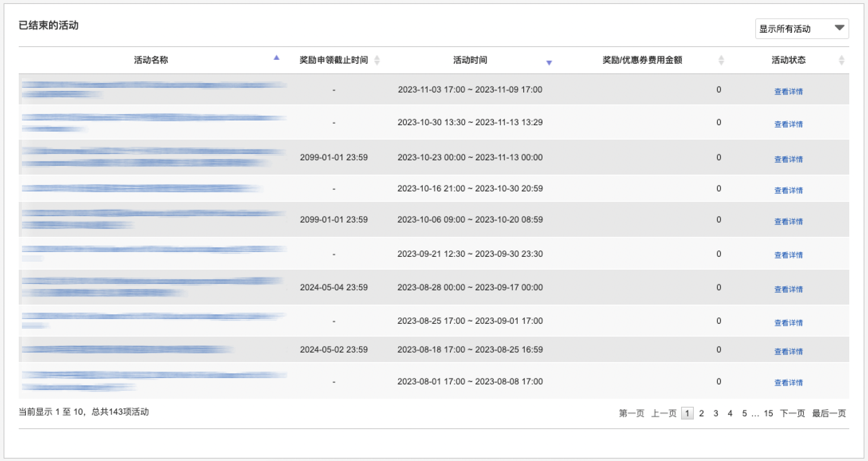The width and height of the screenshot is (868, 461).
Task: Click time range 2023-11-03 17:00 ~ 2023-11-09 17:00
Action: (470, 89)
